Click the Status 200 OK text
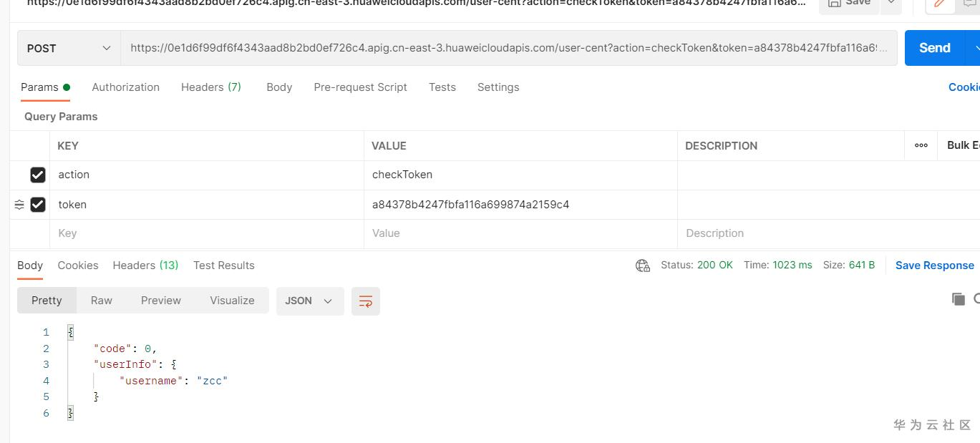The width and height of the screenshot is (980, 443). 697,265
